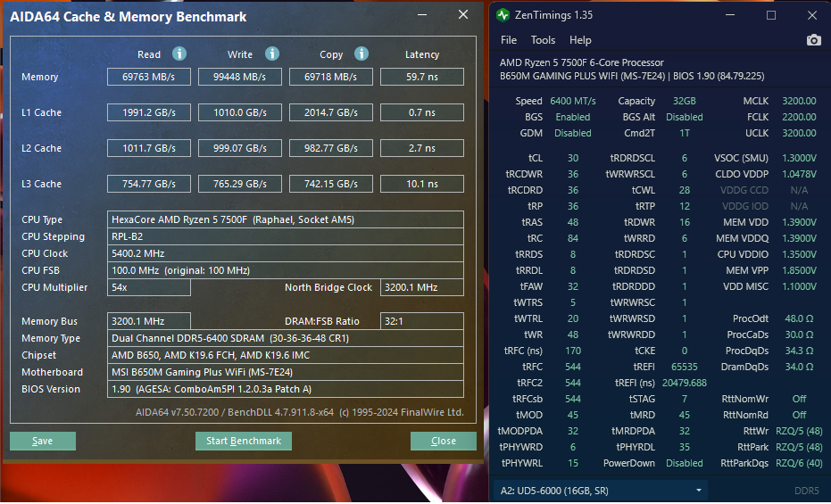
Task: Click L1 Cache Write 1010.0 GB/s
Action: click(240, 112)
